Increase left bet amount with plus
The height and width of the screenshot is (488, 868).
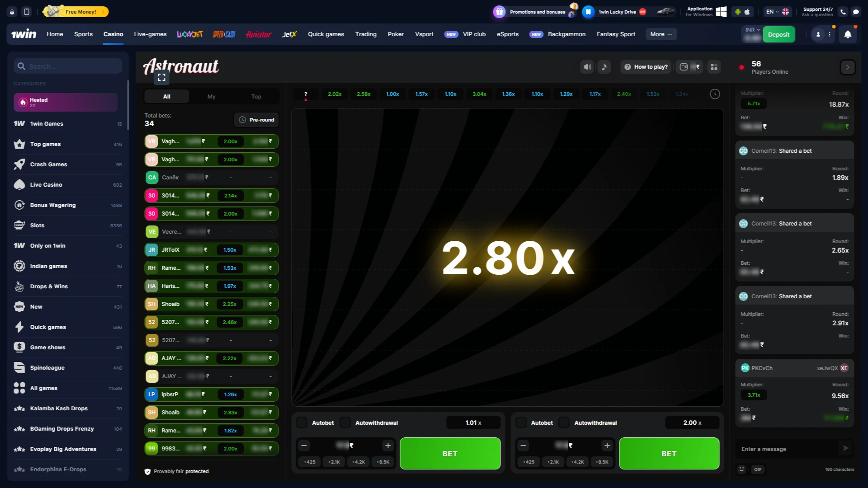[x=388, y=446]
